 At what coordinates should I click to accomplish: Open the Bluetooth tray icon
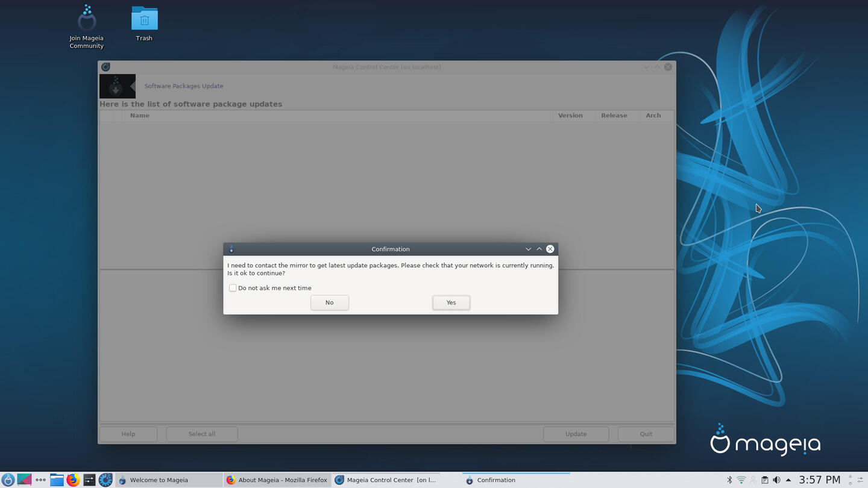tap(729, 480)
